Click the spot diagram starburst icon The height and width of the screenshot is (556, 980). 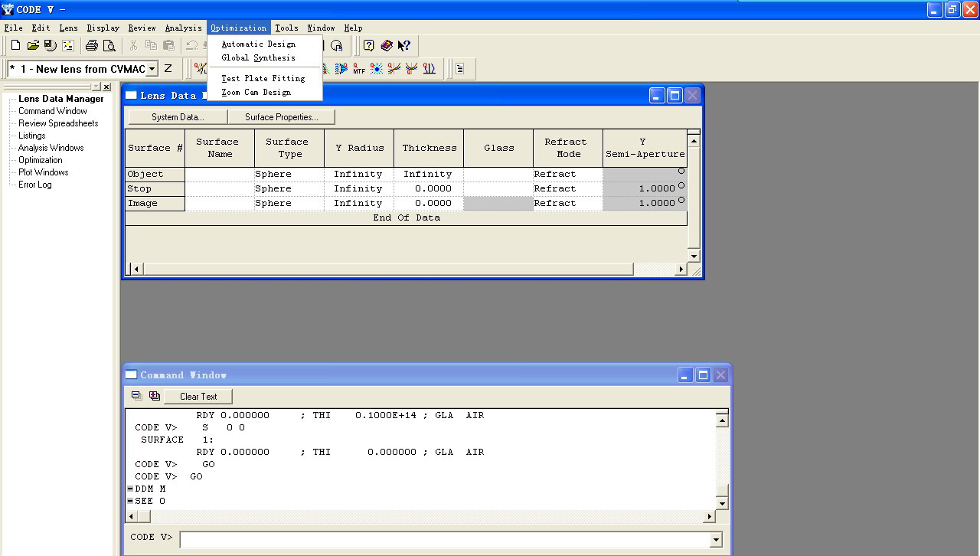[x=377, y=69]
